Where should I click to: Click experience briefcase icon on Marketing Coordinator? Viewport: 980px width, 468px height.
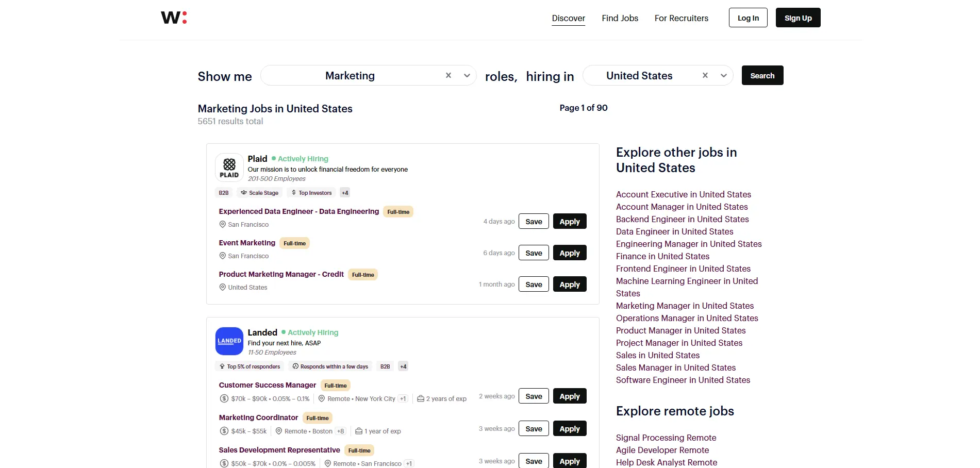point(359,431)
